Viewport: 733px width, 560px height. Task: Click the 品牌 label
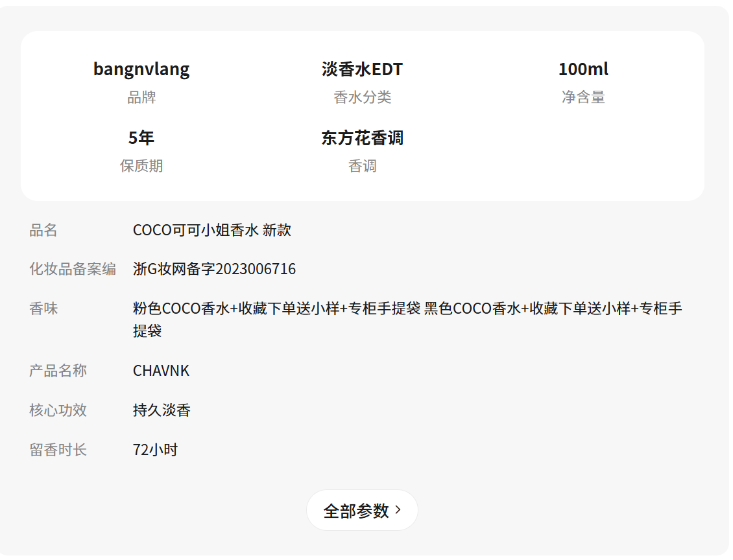(141, 98)
